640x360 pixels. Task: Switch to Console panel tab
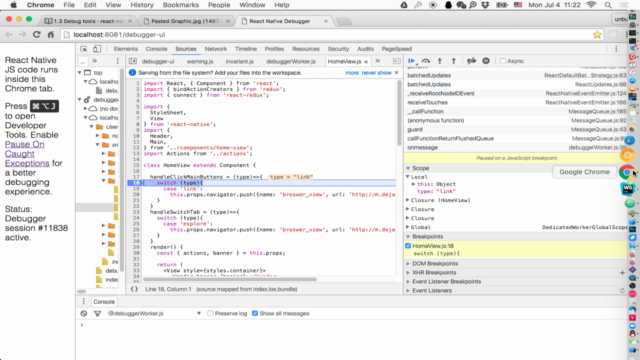tap(156, 49)
